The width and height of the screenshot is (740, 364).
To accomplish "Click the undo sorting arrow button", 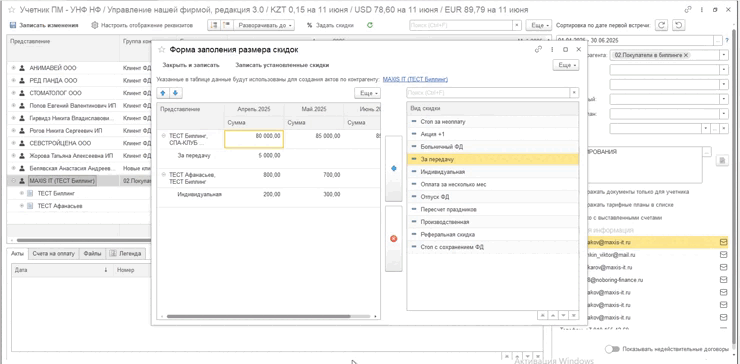I will pos(678,25).
